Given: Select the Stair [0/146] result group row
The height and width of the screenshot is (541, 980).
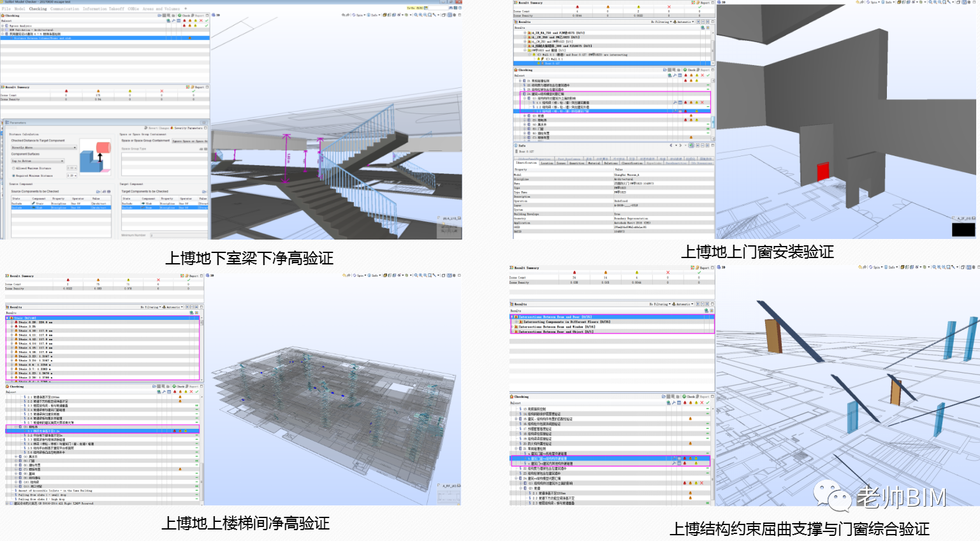Looking at the screenshot, I should (x=103, y=318).
